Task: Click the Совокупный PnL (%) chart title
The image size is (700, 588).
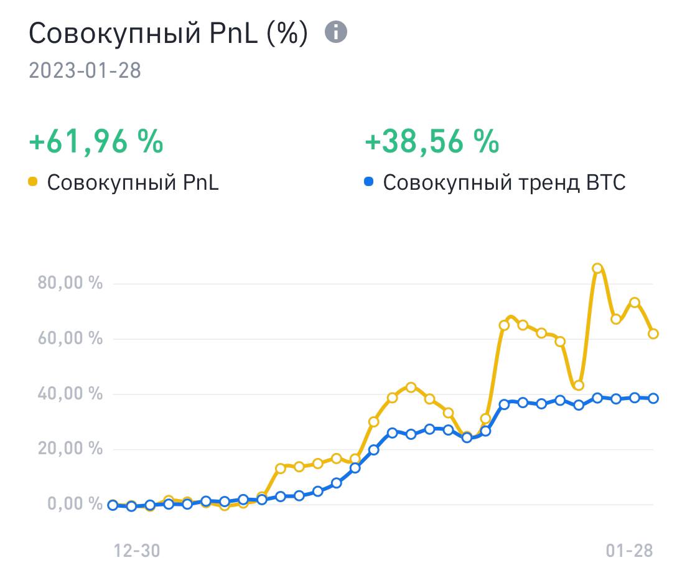Action: 168,33
